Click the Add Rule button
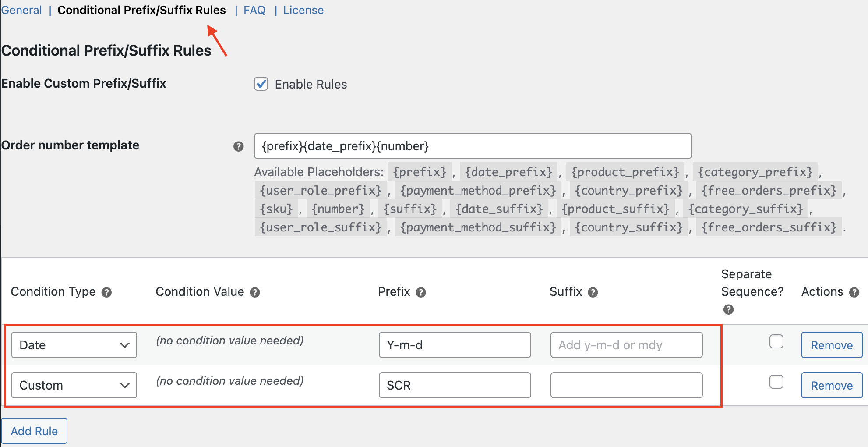The image size is (868, 447). pyautogui.click(x=34, y=431)
